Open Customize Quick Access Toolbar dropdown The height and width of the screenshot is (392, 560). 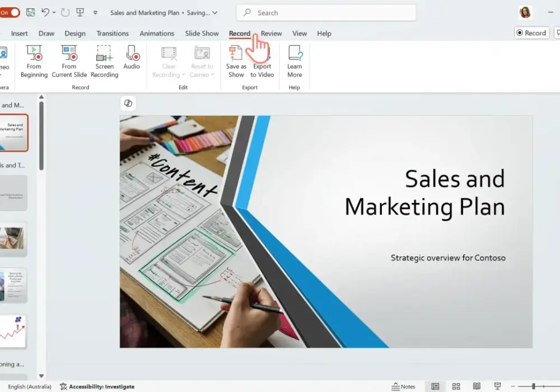pyautogui.click(x=95, y=13)
